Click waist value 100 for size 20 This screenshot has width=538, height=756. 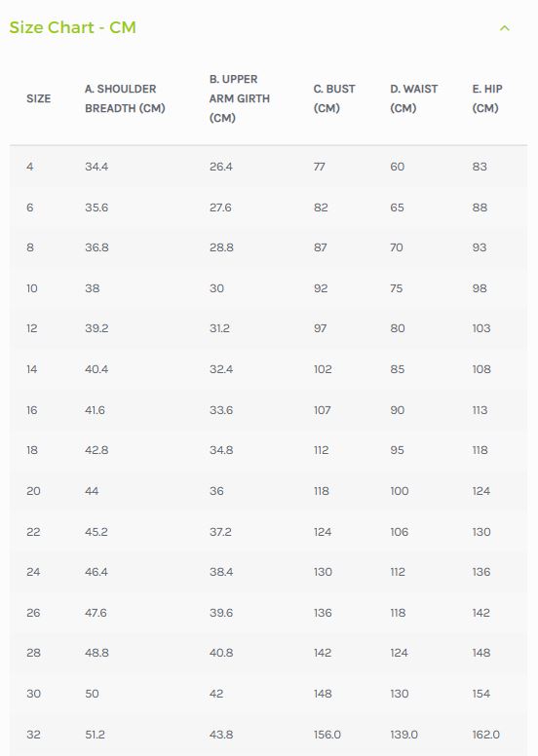[400, 492]
